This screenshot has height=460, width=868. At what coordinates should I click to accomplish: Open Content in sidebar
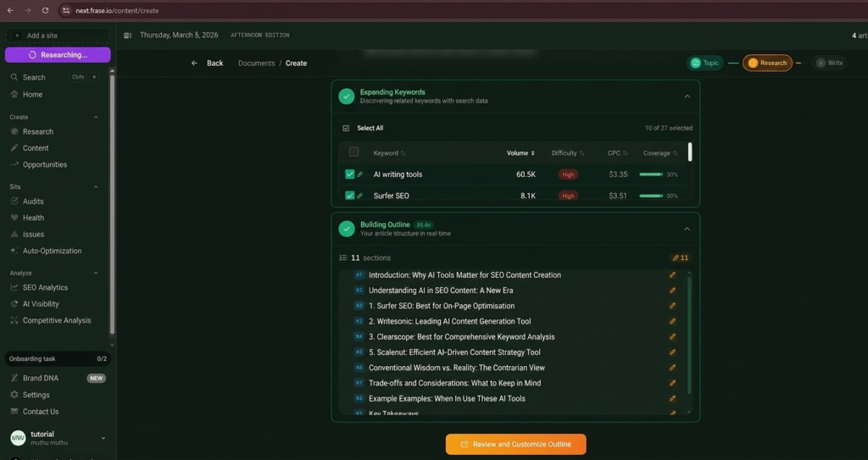36,148
